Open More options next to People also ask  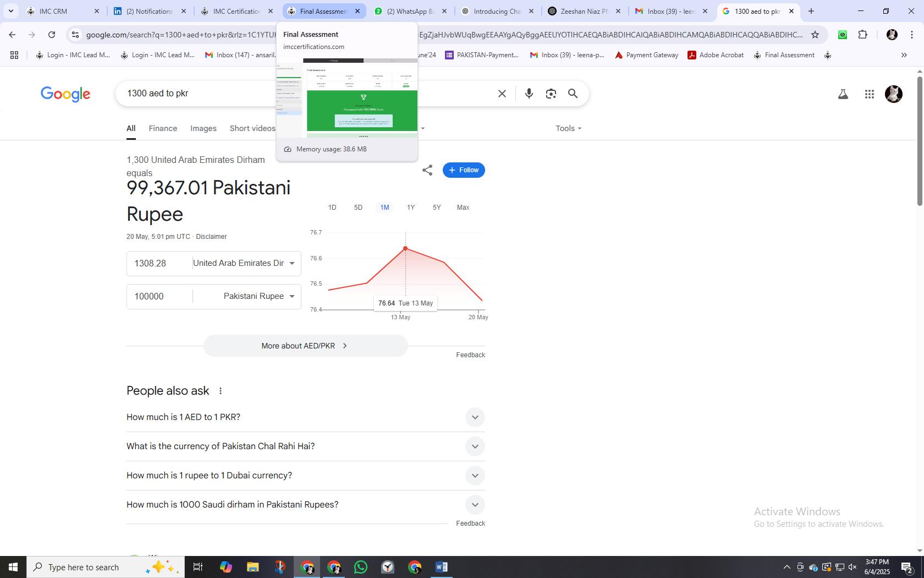[x=221, y=391]
